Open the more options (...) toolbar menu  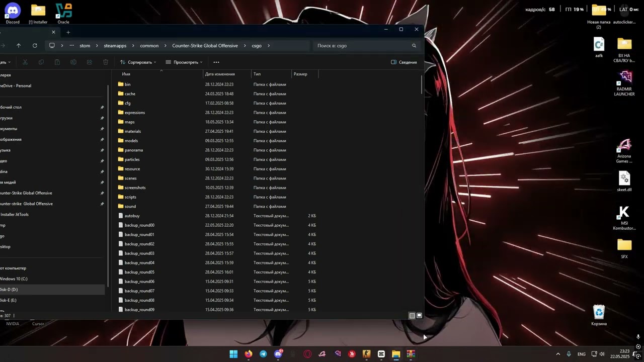pos(216,62)
